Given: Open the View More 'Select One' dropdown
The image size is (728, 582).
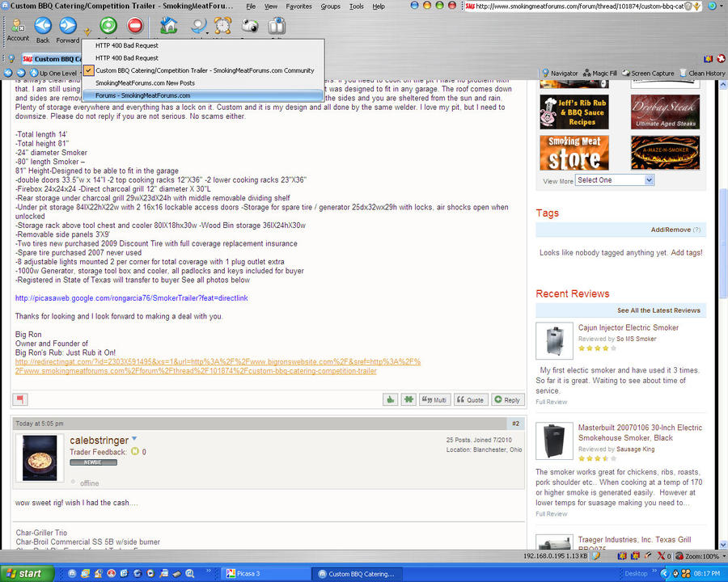Looking at the screenshot, I should pyautogui.click(x=615, y=180).
